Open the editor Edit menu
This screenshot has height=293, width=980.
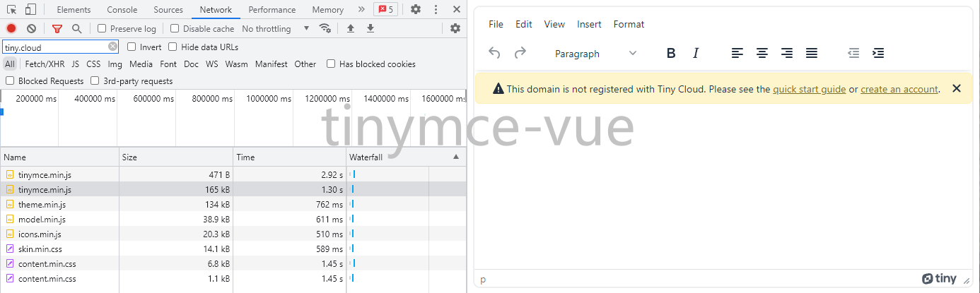tap(524, 24)
